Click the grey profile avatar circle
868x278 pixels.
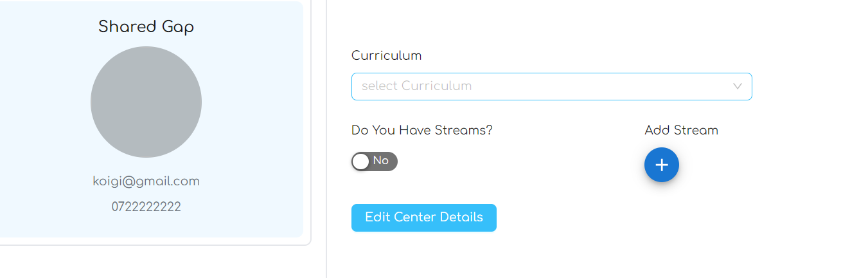coord(146,102)
